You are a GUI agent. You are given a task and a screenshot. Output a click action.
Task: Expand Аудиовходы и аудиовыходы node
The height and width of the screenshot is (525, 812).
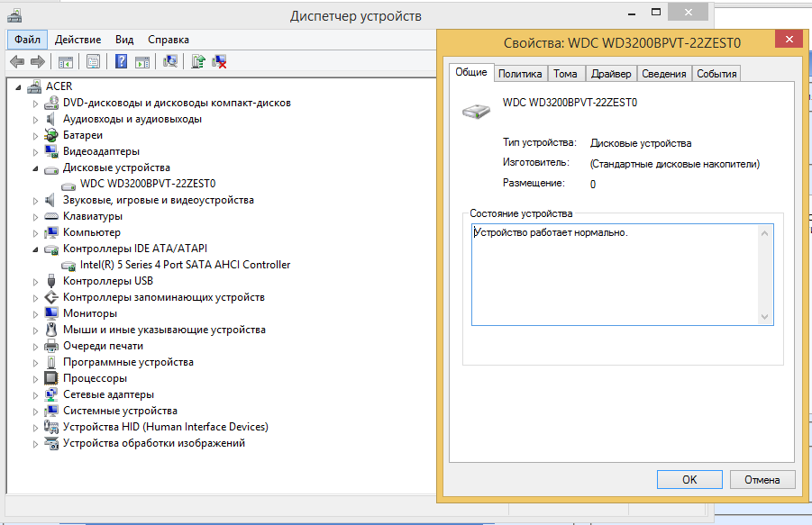35,120
